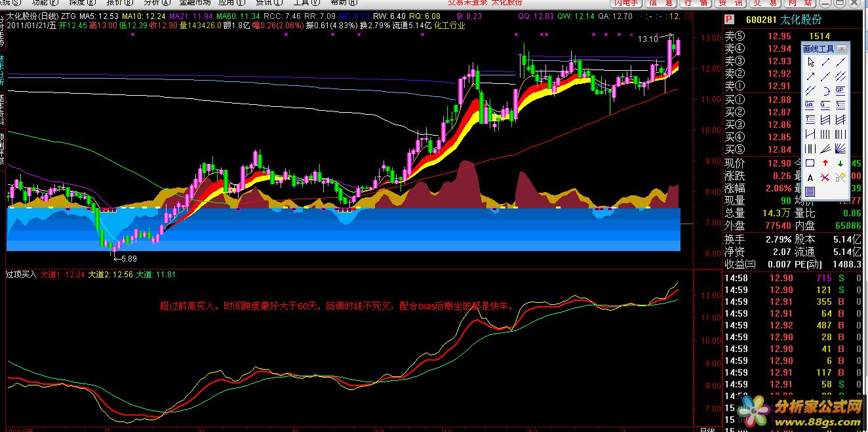Select the G line drawing tool
Viewport: 868px width, 432px height.
click(825, 105)
